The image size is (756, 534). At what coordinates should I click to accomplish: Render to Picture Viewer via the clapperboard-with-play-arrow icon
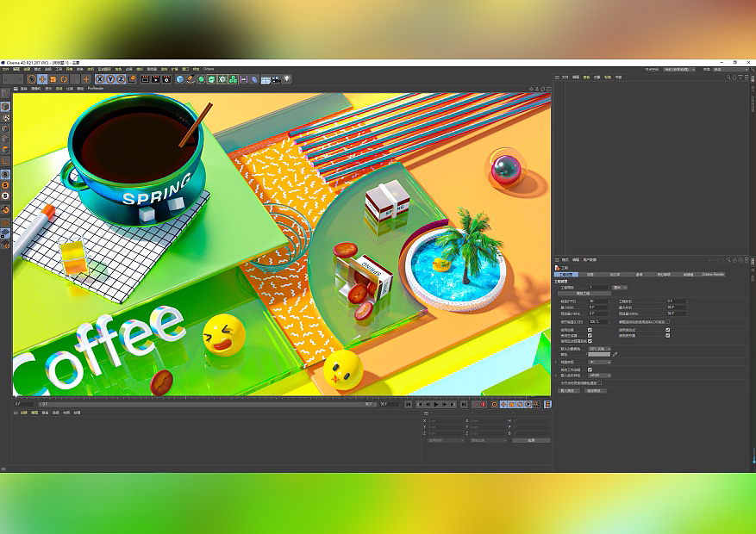click(156, 79)
